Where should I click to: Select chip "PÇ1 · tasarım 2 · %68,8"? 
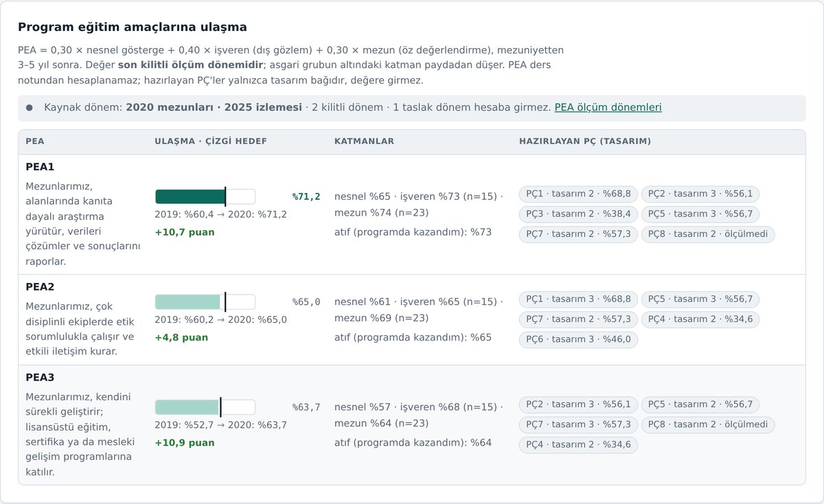tap(578, 194)
